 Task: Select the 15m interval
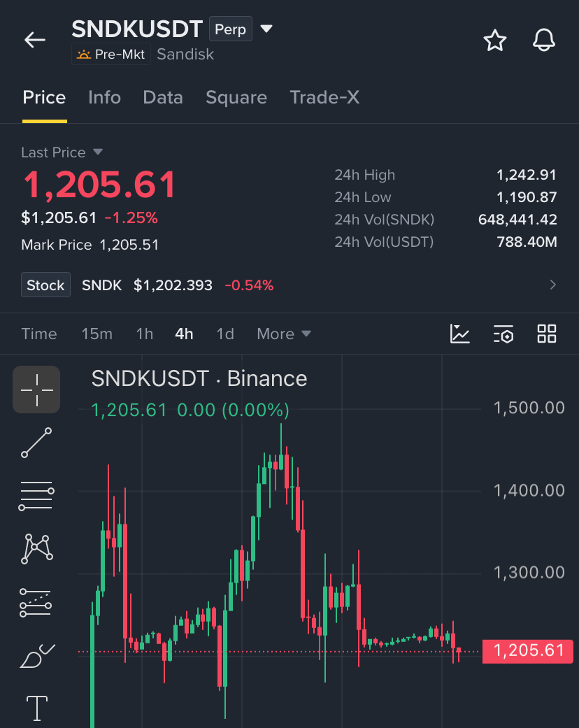click(96, 334)
